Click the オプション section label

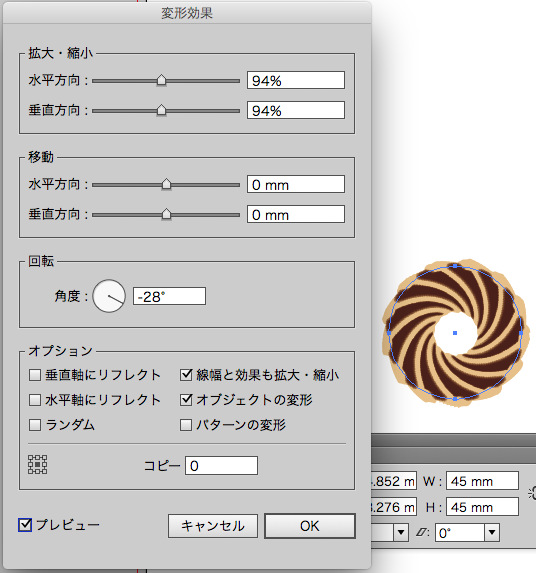[61, 351]
